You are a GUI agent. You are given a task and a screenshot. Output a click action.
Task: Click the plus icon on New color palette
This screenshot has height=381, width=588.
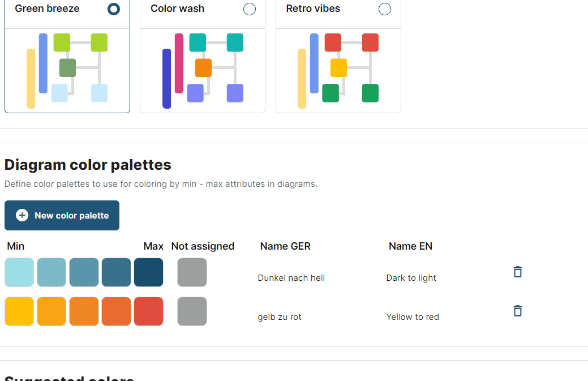(x=22, y=215)
